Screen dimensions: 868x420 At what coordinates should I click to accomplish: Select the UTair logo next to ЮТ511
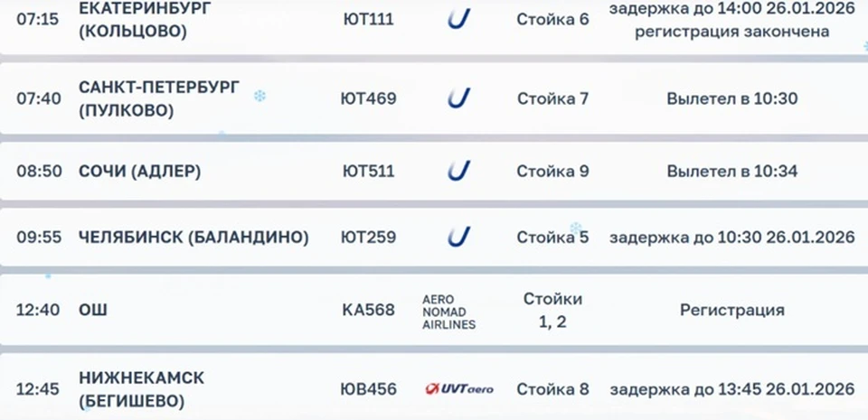click(459, 171)
